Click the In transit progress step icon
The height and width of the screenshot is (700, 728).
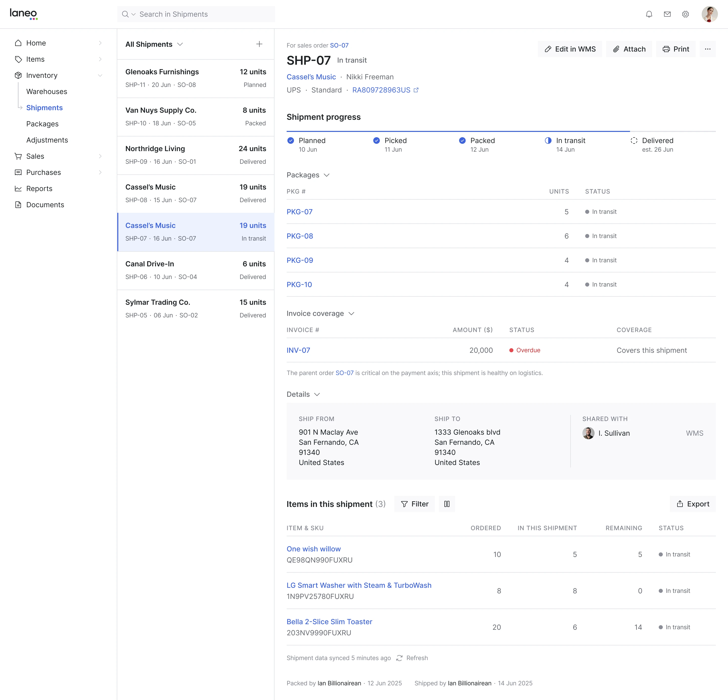[548, 140]
